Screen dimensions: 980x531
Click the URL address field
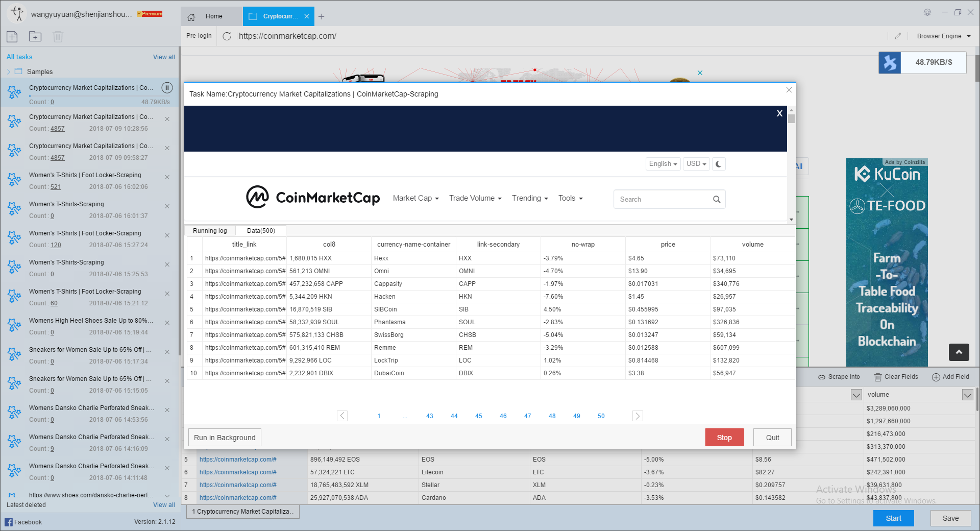(x=561, y=36)
